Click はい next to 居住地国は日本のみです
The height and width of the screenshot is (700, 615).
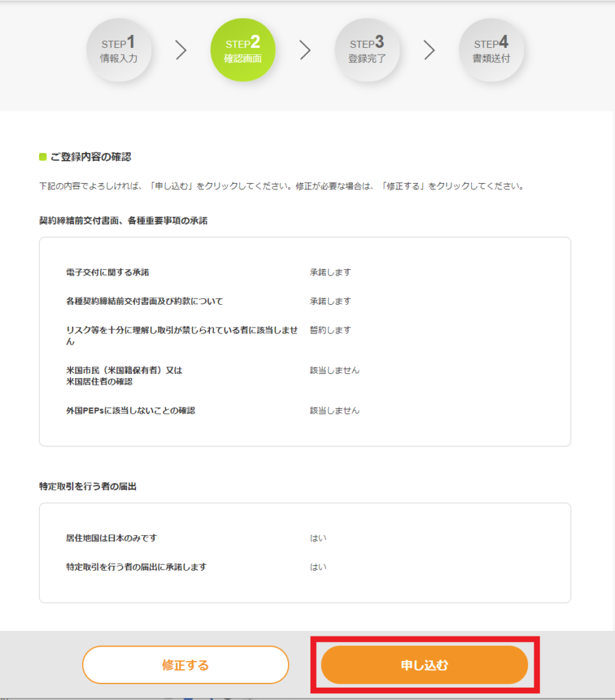coord(318,539)
